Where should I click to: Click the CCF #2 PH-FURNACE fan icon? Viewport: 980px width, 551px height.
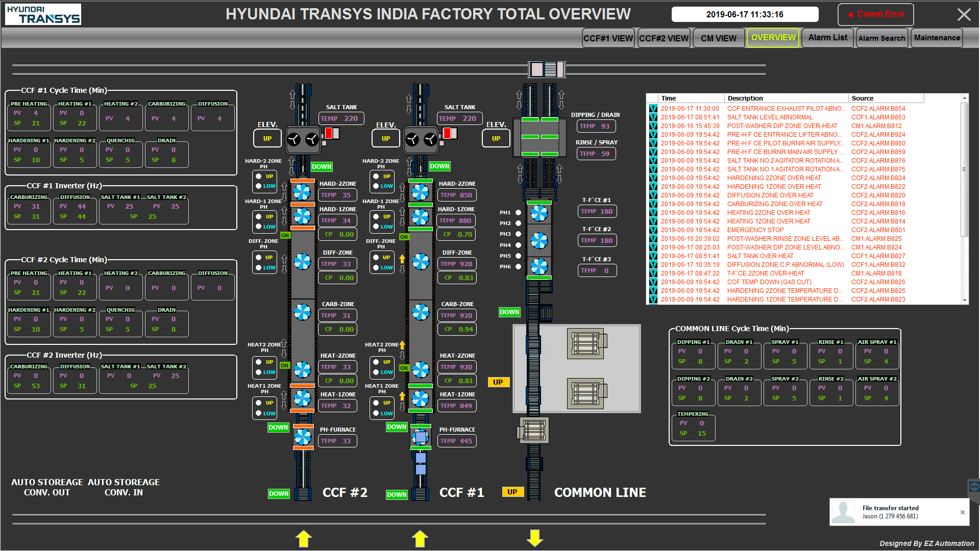302,437
